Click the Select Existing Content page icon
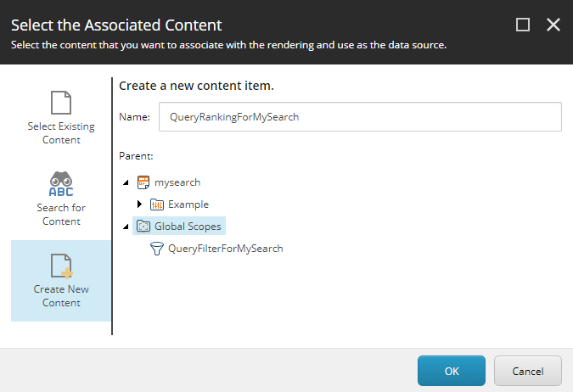The height and width of the screenshot is (392, 573). coord(61,103)
